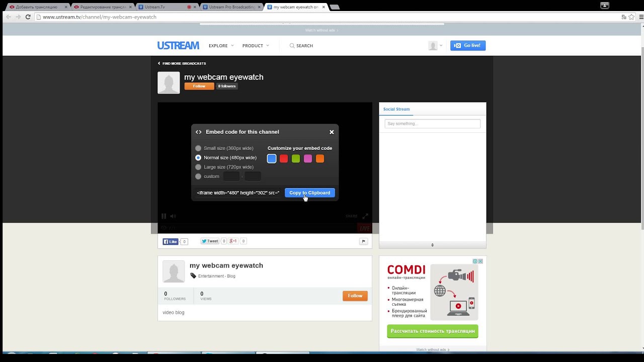Open the Entertainment - Blog category link
This screenshot has height=362, width=644.
coord(217,276)
